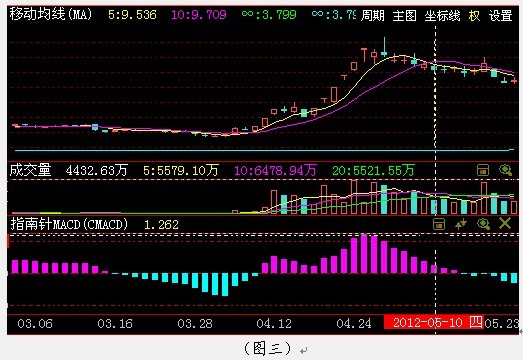Click up-down arrows swap icon in MACD header

461,224
